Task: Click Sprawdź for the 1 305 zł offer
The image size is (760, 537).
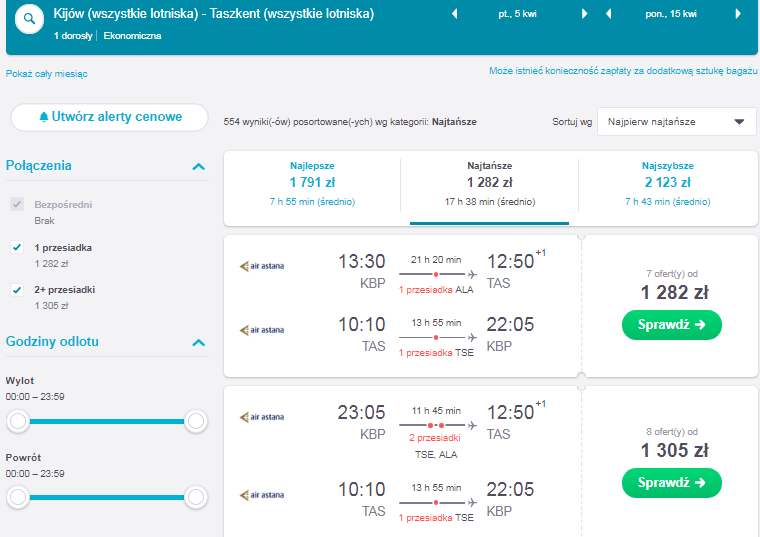Action: click(x=671, y=483)
